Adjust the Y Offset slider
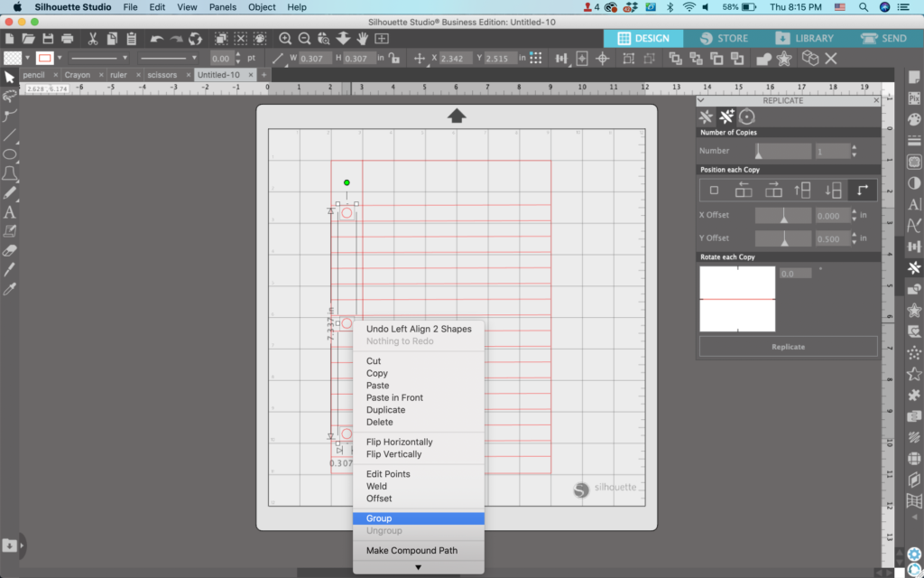This screenshot has width=924, height=578. coord(783,238)
